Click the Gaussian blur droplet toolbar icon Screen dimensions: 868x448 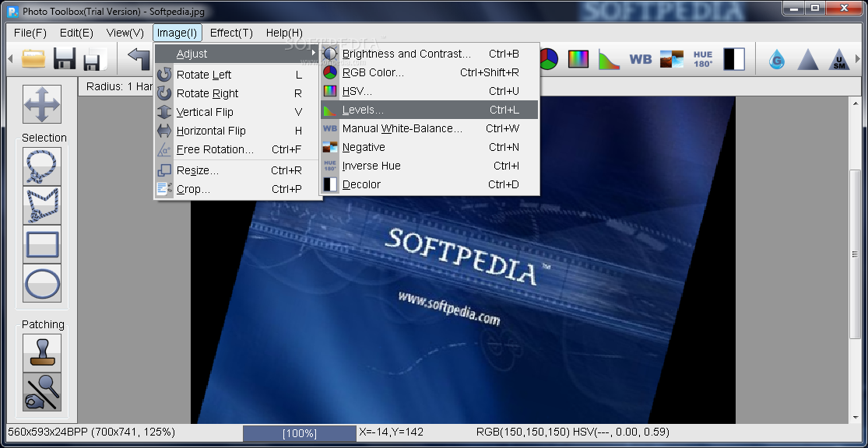point(777,59)
